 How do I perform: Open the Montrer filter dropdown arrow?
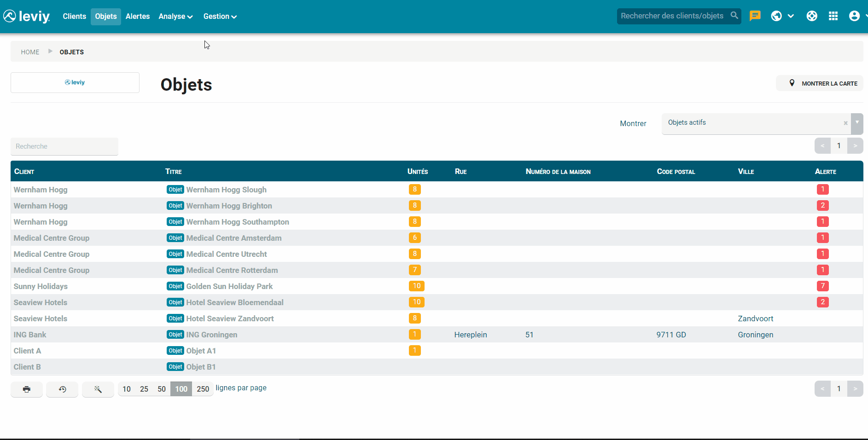[857, 123]
